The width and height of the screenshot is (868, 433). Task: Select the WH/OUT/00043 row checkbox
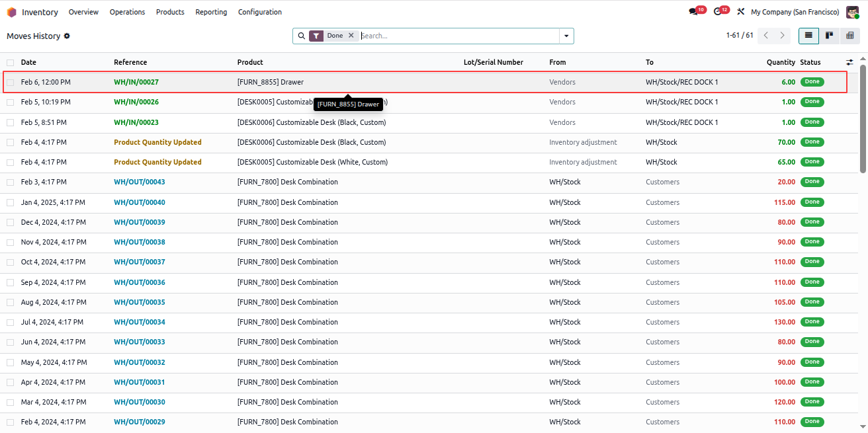click(x=11, y=182)
